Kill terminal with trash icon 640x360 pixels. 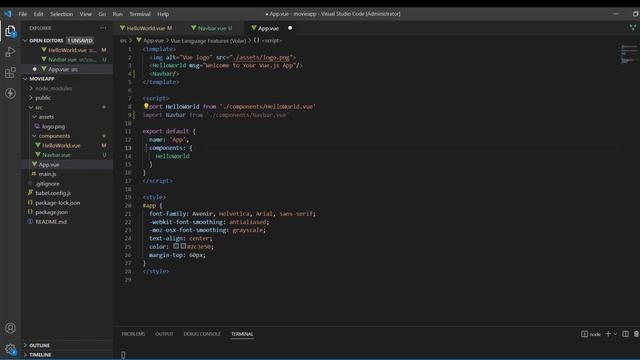coord(636,334)
